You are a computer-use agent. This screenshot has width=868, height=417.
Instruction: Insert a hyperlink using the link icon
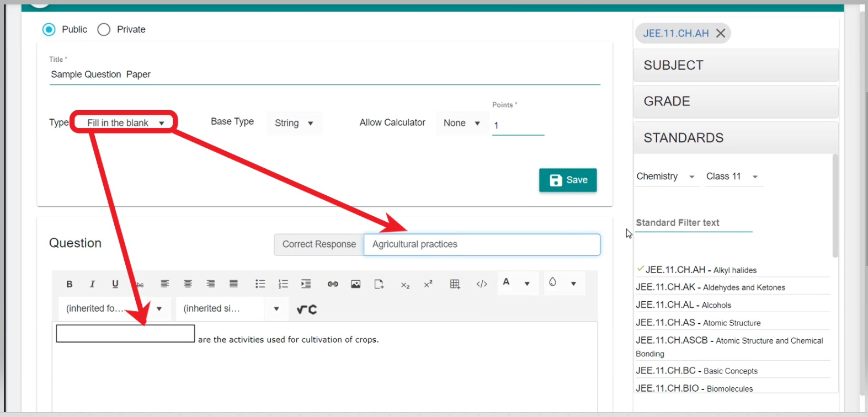click(x=333, y=284)
